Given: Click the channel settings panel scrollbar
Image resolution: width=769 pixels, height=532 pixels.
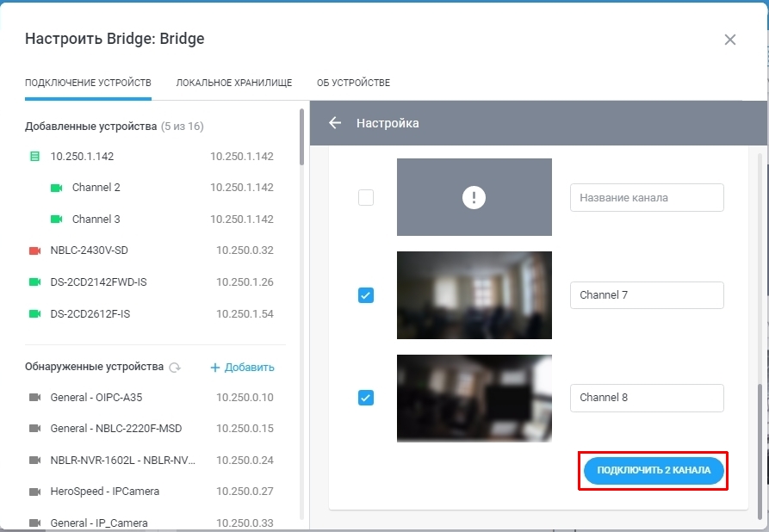Looking at the screenshot, I should [760, 451].
